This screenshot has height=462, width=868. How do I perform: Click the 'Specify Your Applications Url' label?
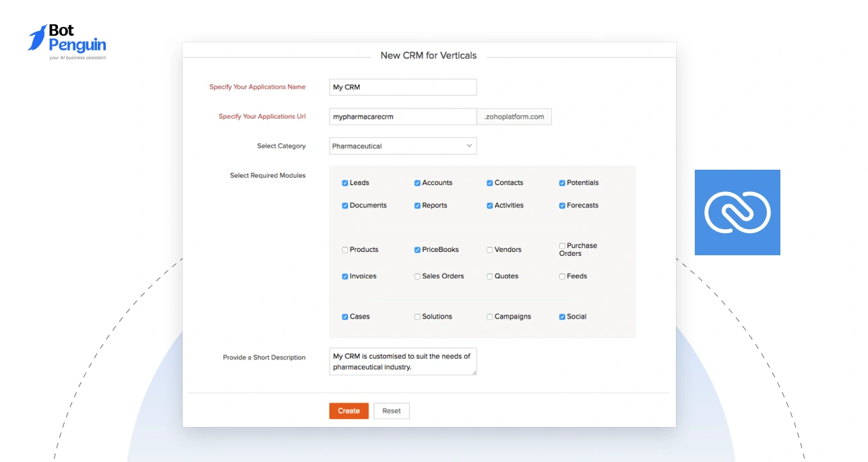[262, 117]
